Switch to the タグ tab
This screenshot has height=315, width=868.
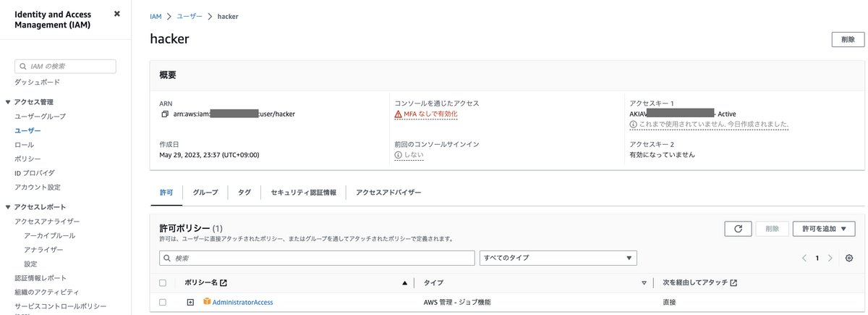tap(244, 193)
